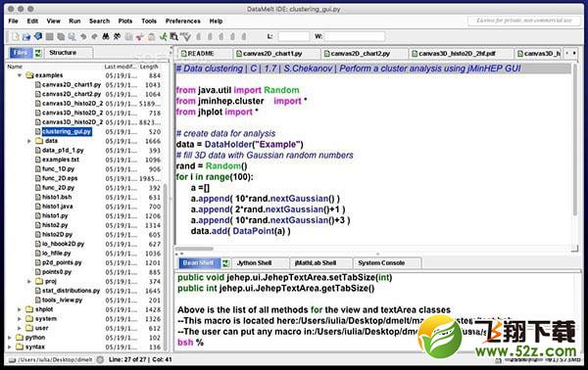The width and height of the screenshot is (588, 370).
Task: Open the canvas2D_chart1.py editor tab
Action: pyautogui.click(x=276, y=54)
